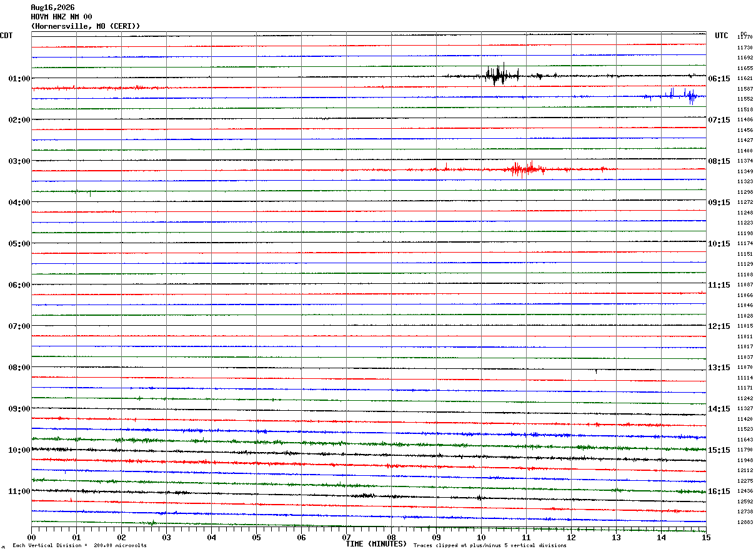Click the date label "Aug16,2026"
Screen dimensions: 756x554
52,8
